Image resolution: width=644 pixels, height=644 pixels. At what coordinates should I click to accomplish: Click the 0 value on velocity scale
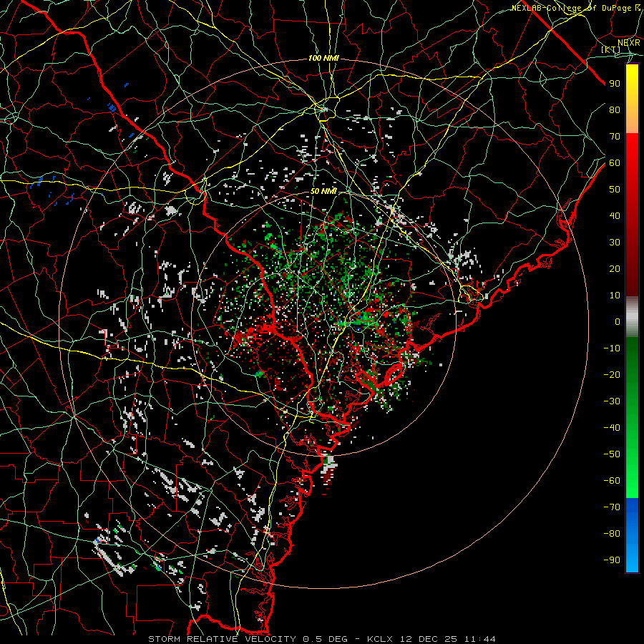click(x=618, y=321)
